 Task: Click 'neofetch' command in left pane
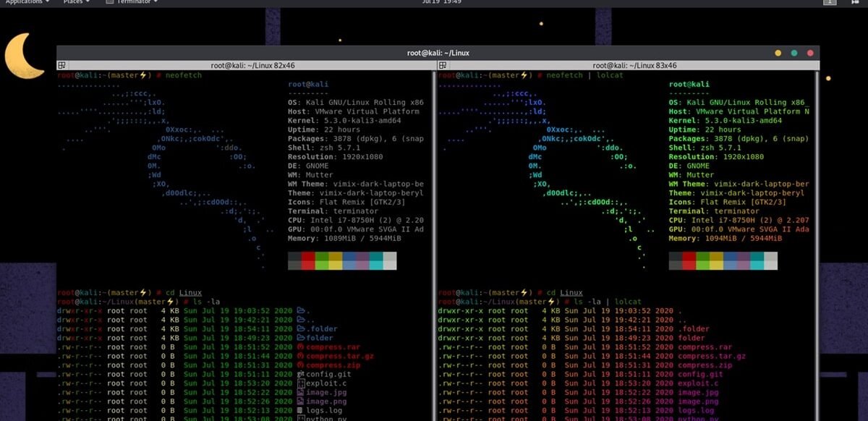184,75
